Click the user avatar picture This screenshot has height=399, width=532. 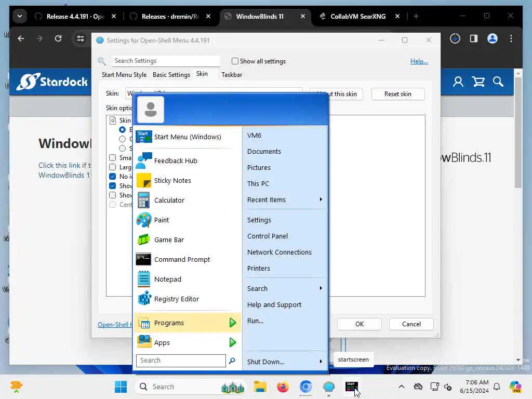[151, 110]
